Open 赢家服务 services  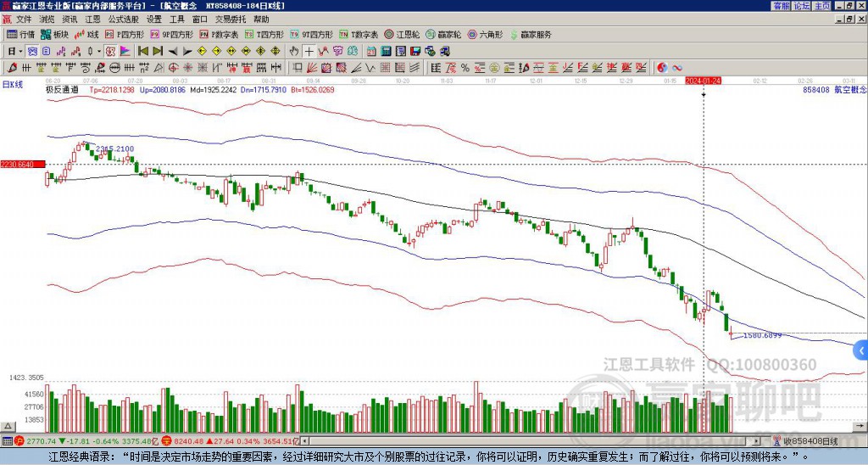531,34
